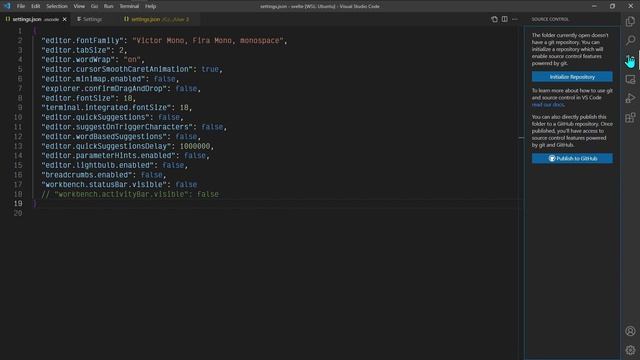This screenshot has height=360, width=640.
Task: Switch to the yellow user settings.json tab
Action: coord(159,19)
